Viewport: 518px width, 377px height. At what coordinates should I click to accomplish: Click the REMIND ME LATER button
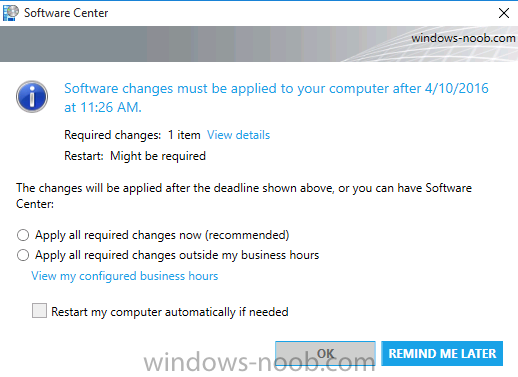pos(442,353)
